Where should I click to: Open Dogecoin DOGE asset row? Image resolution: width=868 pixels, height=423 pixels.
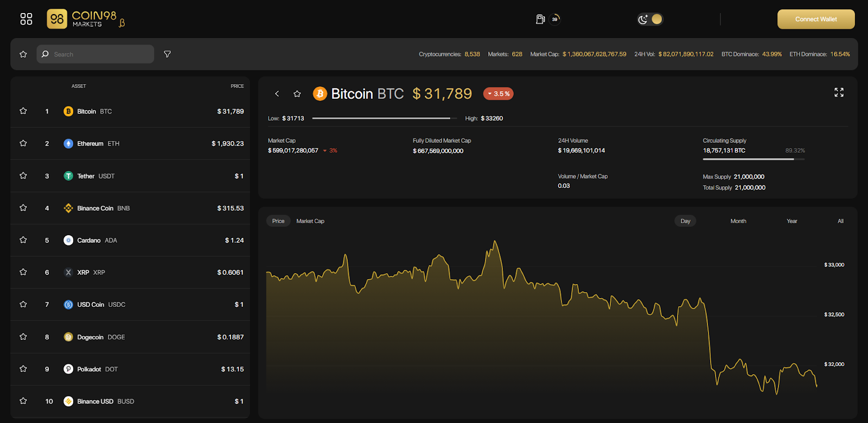pyautogui.click(x=130, y=337)
